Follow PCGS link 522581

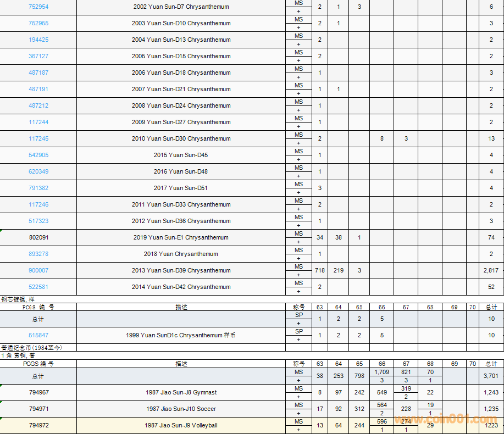click(38, 287)
